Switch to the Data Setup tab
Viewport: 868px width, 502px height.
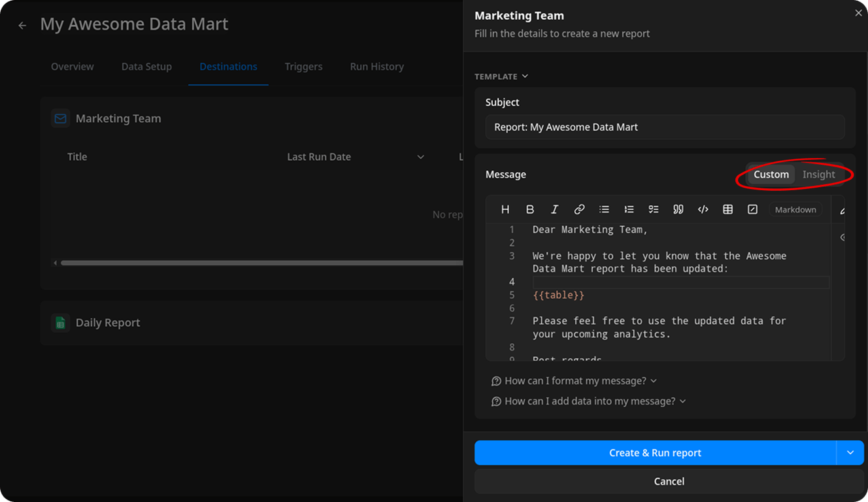pyautogui.click(x=146, y=67)
